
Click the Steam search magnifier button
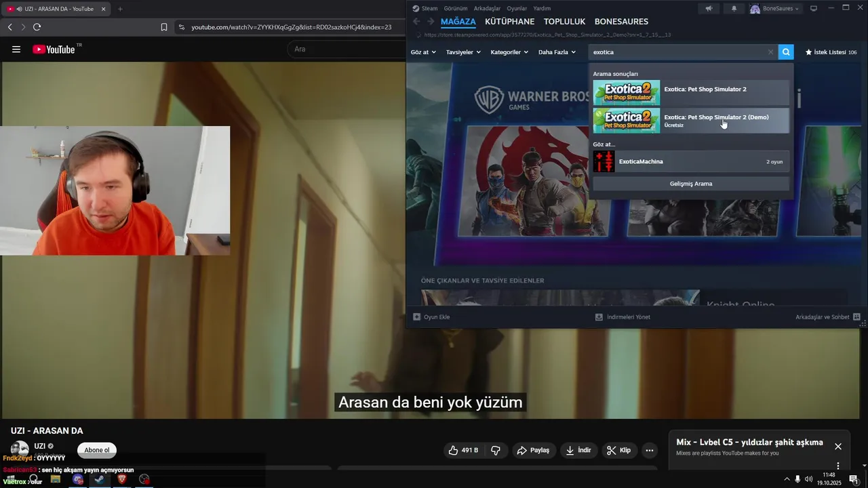(786, 52)
